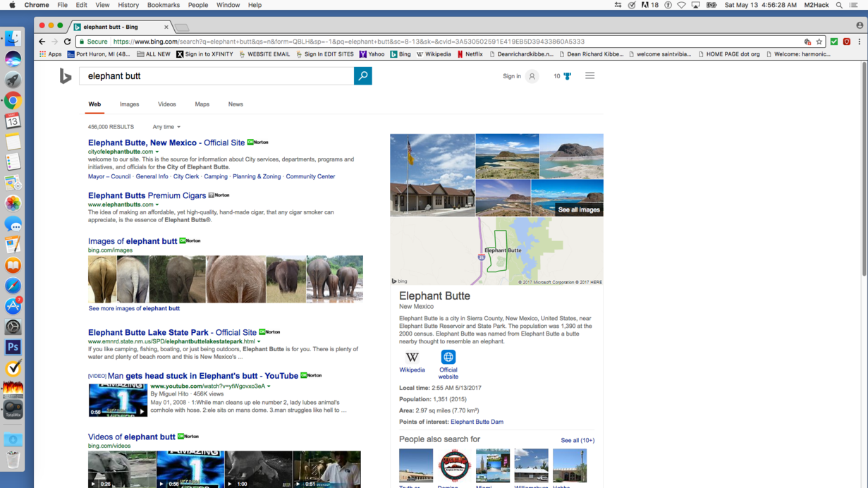Expand arrow next to www.elephantbutts.com
The width and height of the screenshot is (868, 488).
coord(157,205)
